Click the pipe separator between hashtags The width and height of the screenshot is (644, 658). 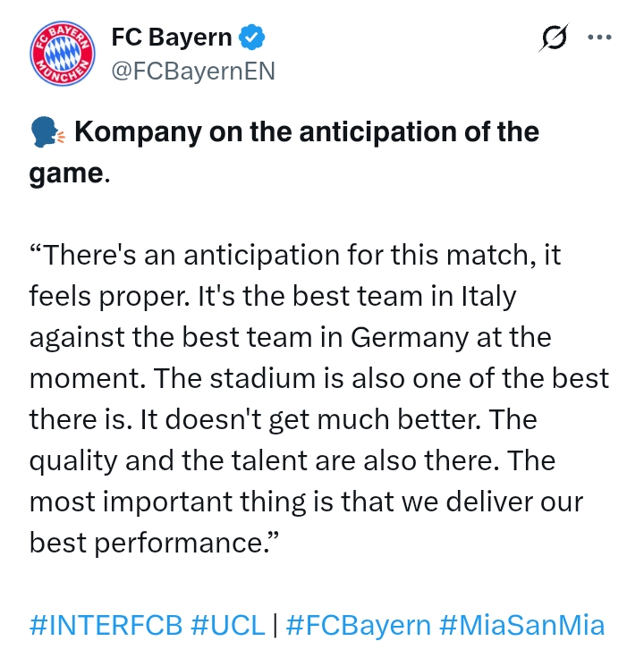coord(275,624)
